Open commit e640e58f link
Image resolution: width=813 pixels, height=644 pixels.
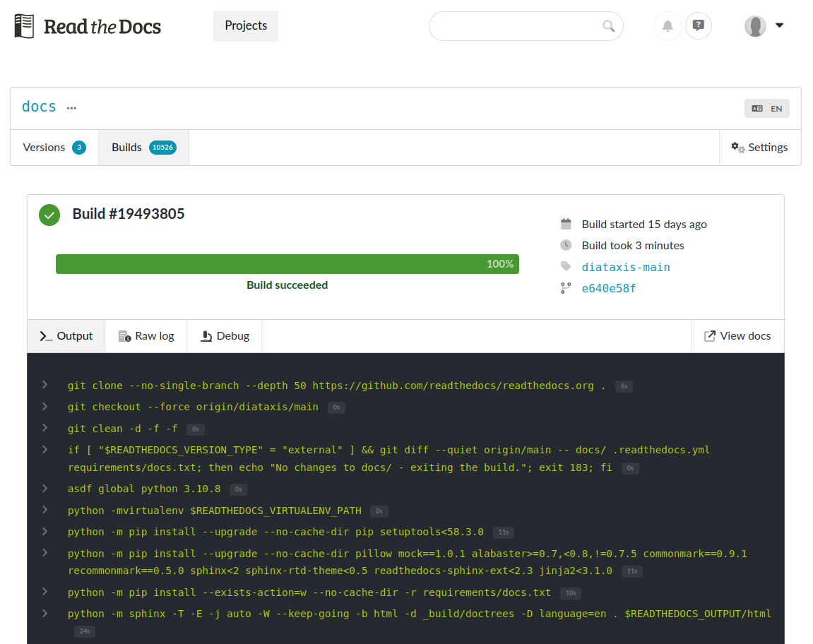click(609, 288)
